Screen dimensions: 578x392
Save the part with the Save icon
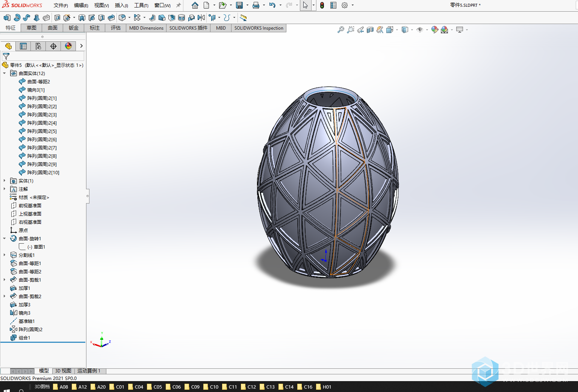[x=239, y=5]
